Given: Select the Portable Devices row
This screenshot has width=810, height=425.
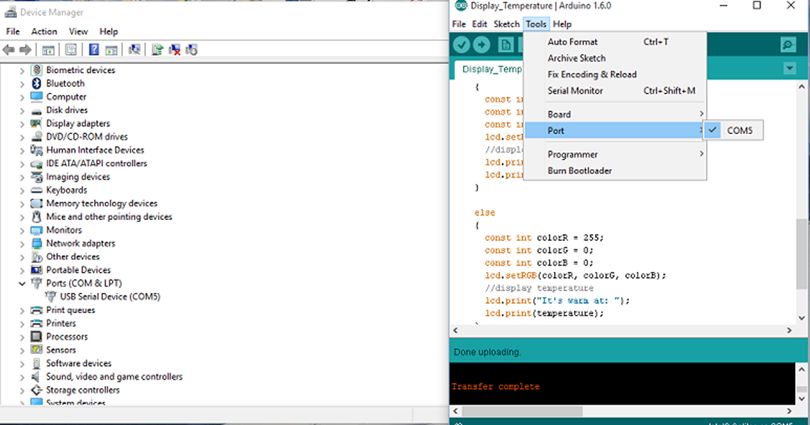Looking at the screenshot, I should pyautogui.click(x=79, y=270).
